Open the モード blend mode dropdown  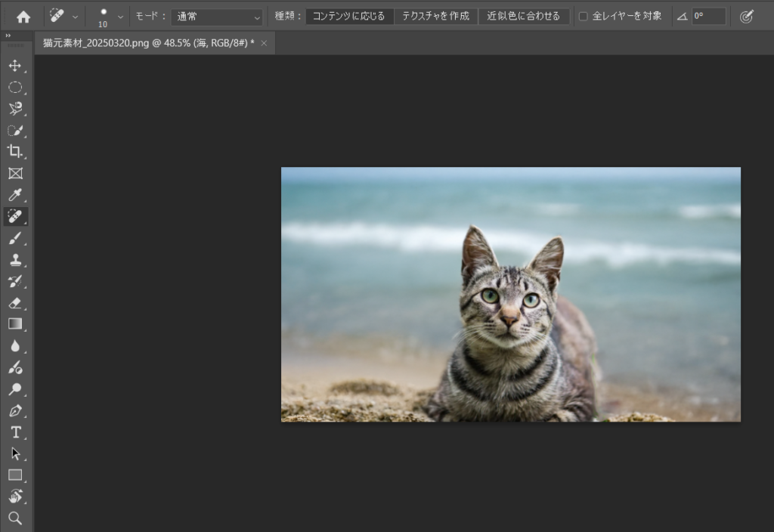(216, 17)
